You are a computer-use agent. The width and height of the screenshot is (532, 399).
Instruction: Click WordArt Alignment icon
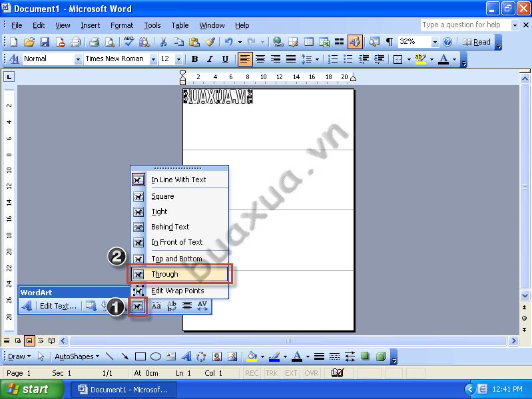[x=187, y=306]
